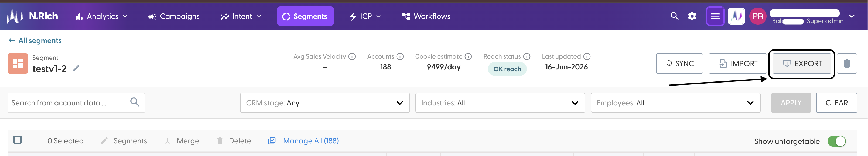Click Avg Sales Velocity info icon

pyautogui.click(x=352, y=56)
